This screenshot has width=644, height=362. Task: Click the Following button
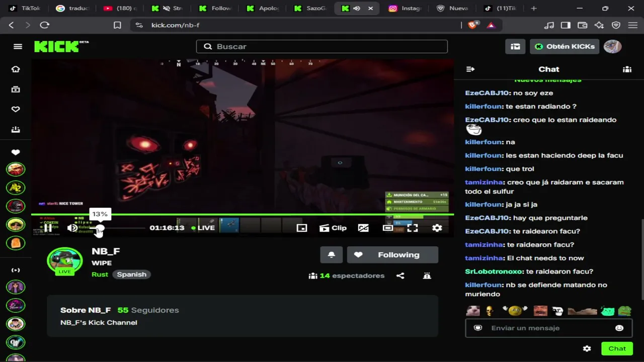click(x=392, y=255)
